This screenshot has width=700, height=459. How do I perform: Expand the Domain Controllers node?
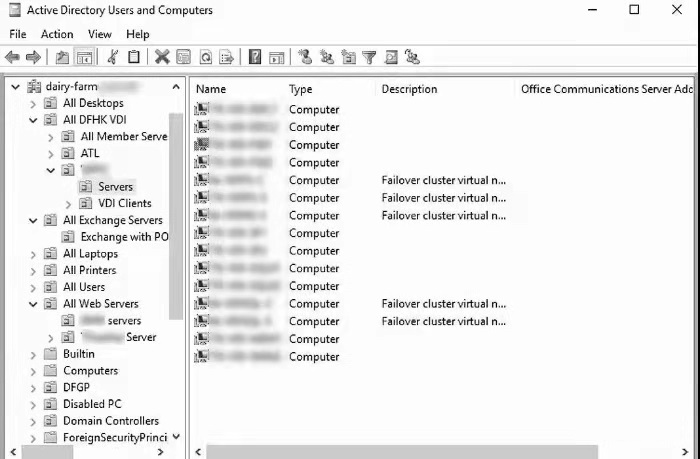tap(34, 421)
